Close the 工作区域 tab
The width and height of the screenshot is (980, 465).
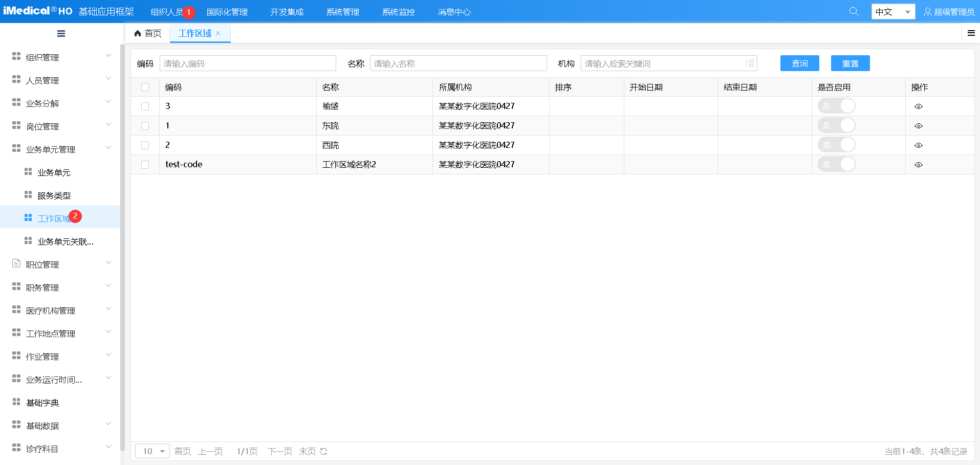point(219,33)
